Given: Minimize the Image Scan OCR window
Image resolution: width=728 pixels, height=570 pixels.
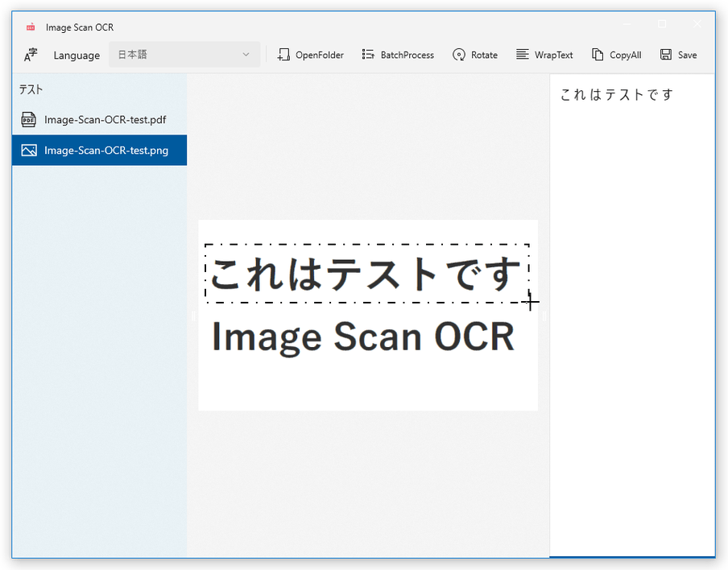Looking at the screenshot, I should point(627,23).
